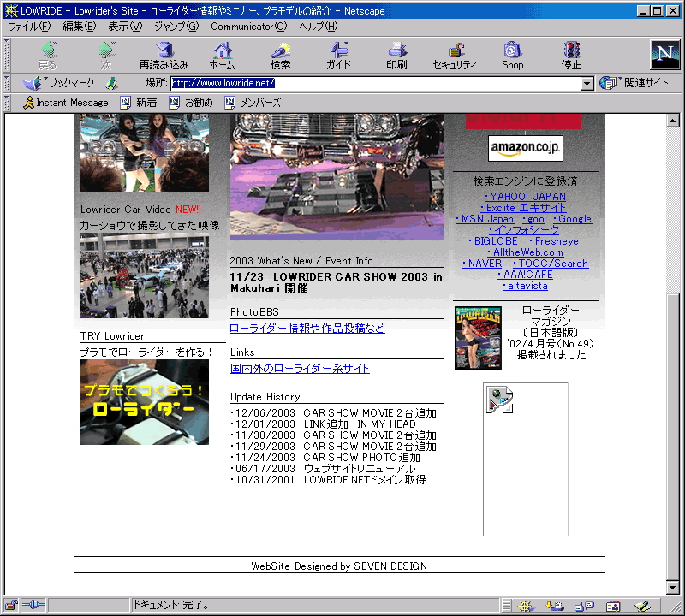Follow the Fresheye link
This screenshot has height=616, width=685.
pos(553,241)
